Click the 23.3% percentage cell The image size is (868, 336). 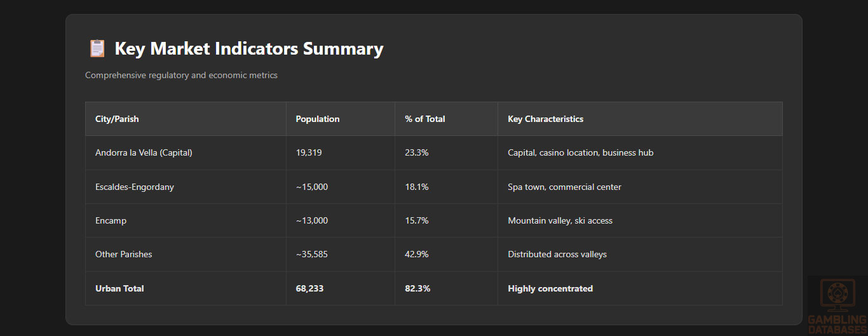tap(416, 152)
